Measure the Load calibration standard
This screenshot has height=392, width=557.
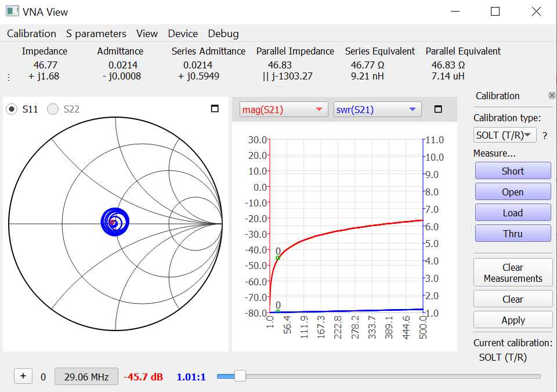click(x=513, y=213)
